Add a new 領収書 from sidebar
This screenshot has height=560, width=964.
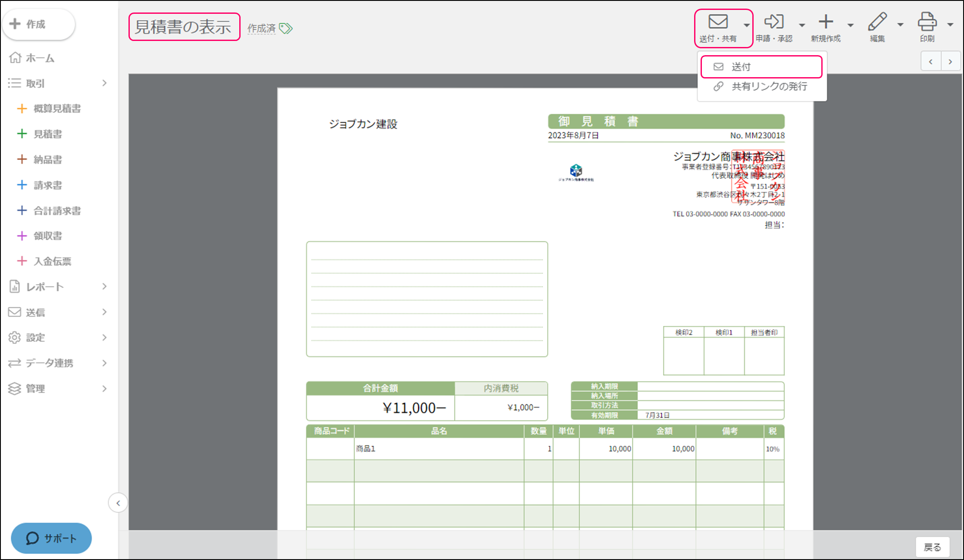22,236
